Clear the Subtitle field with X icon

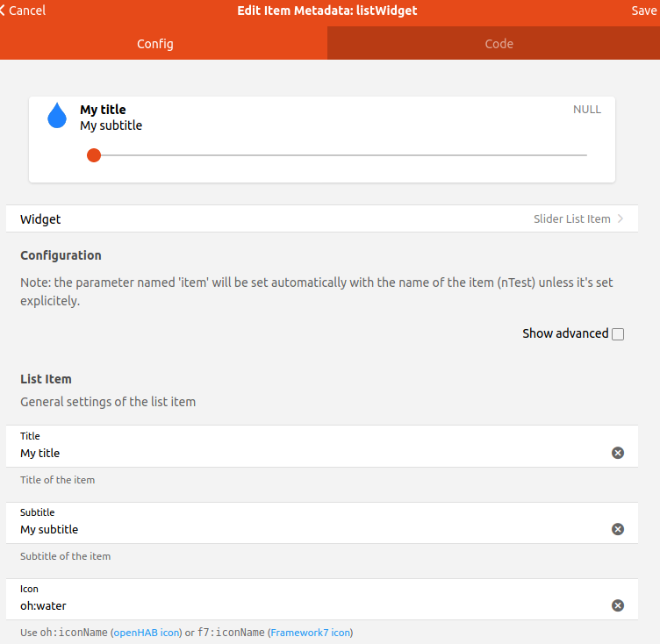tap(618, 529)
